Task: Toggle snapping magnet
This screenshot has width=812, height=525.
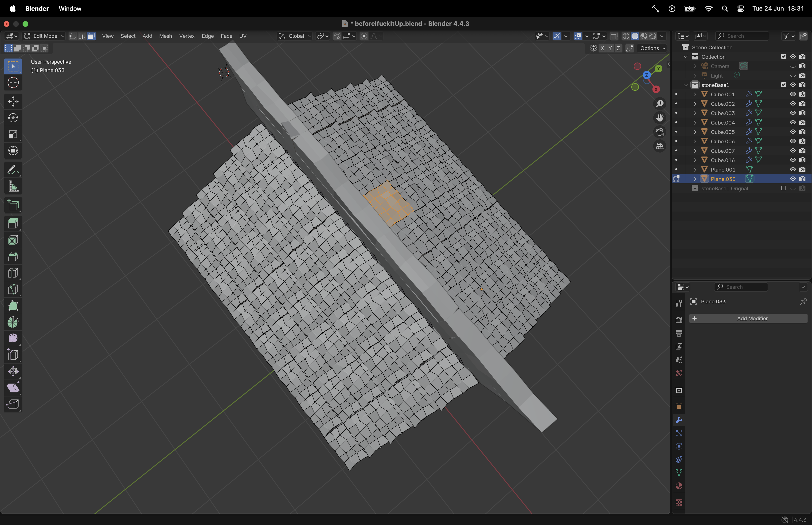Action: (x=337, y=36)
